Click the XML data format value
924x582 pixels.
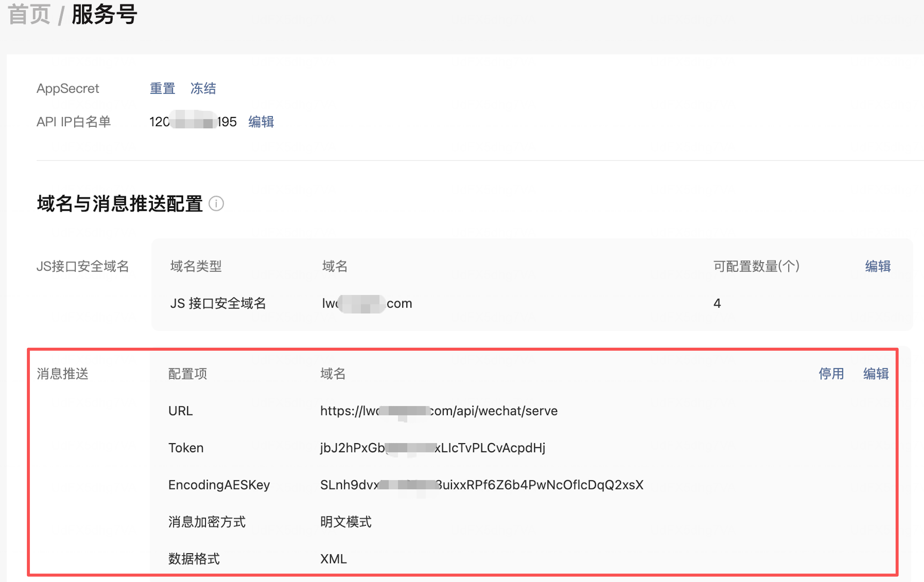pos(333,558)
